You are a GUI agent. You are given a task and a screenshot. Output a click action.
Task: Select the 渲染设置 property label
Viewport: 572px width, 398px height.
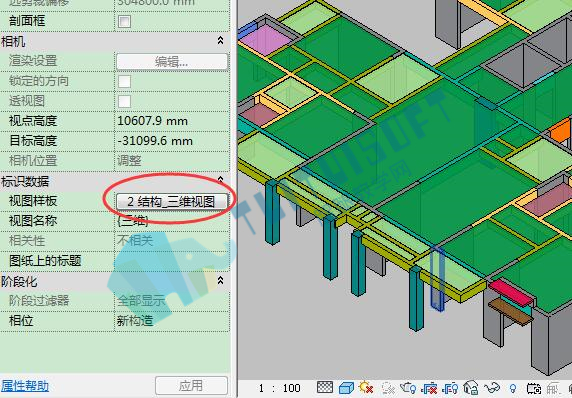pyautogui.click(x=33, y=61)
